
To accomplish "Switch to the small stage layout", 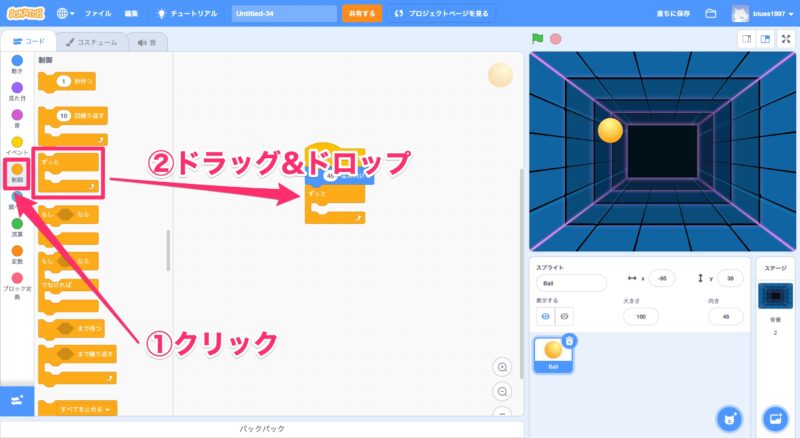I will pos(745,39).
